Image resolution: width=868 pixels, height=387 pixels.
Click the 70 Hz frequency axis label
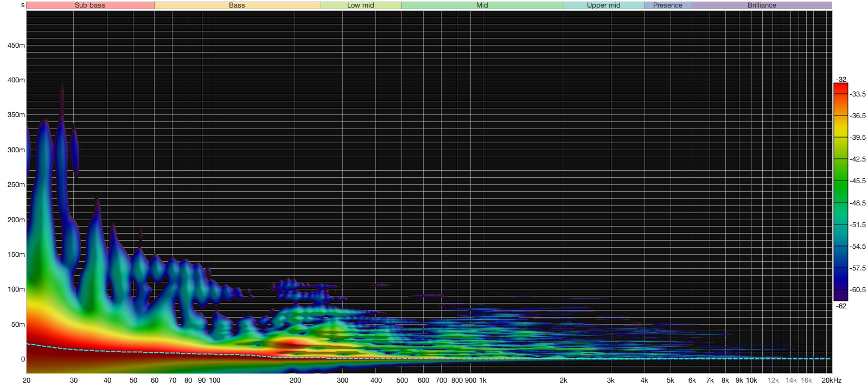click(173, 380)
